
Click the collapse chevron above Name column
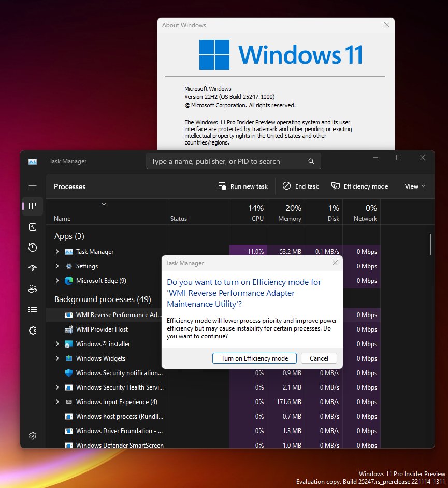tap(104, 204)
